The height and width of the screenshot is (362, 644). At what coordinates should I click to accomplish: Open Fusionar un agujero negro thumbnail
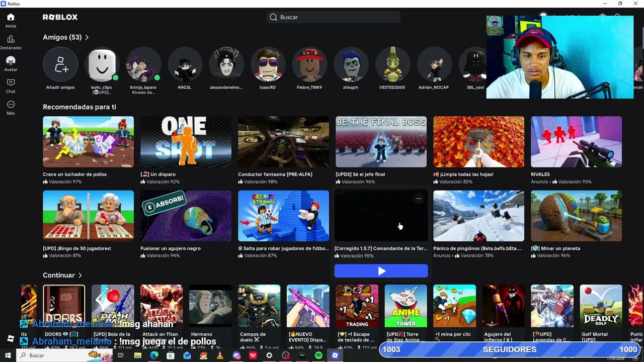tap(186, 216)
